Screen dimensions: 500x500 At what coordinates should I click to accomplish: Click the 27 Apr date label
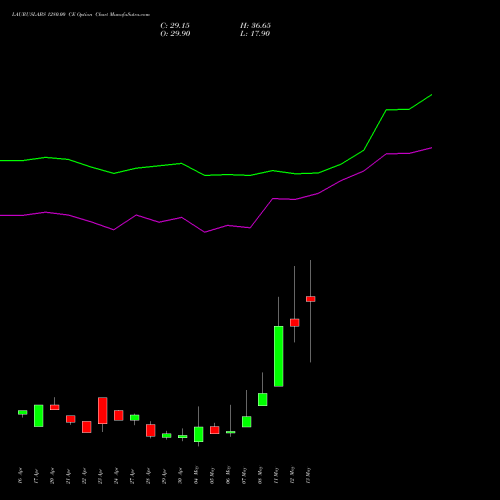tap(132, 476)
